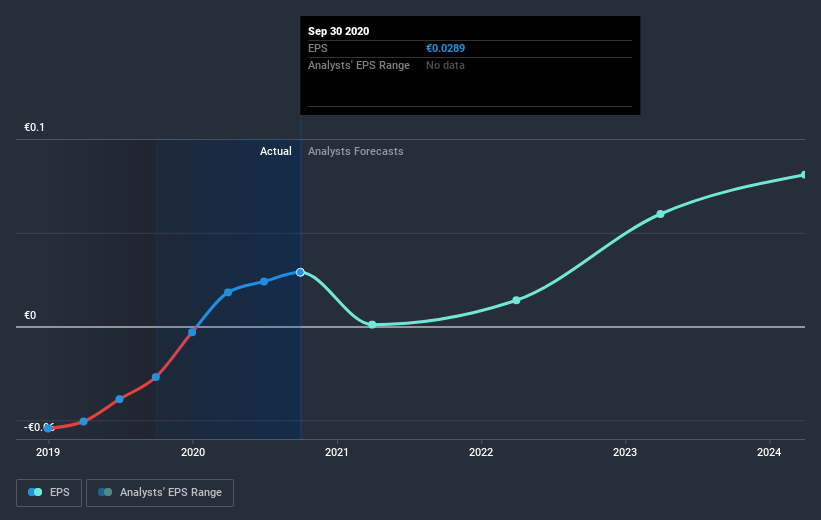Click the 'Actual' region label

pos(275,151)
